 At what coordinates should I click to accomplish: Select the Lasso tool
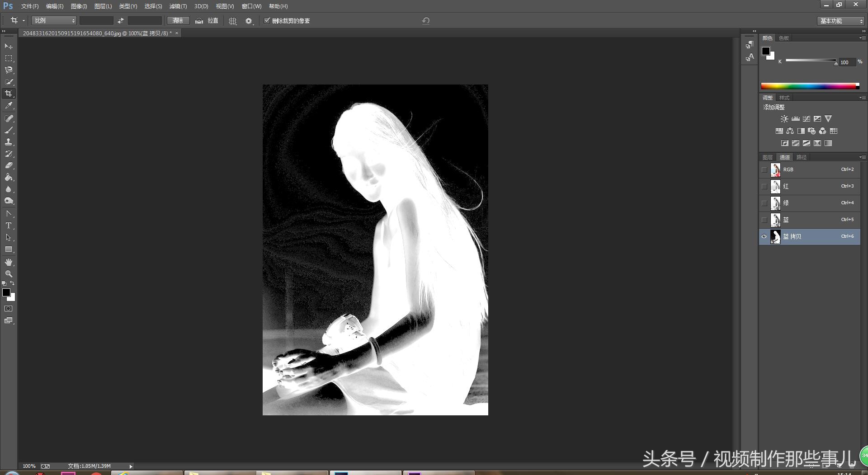point(9,70)
